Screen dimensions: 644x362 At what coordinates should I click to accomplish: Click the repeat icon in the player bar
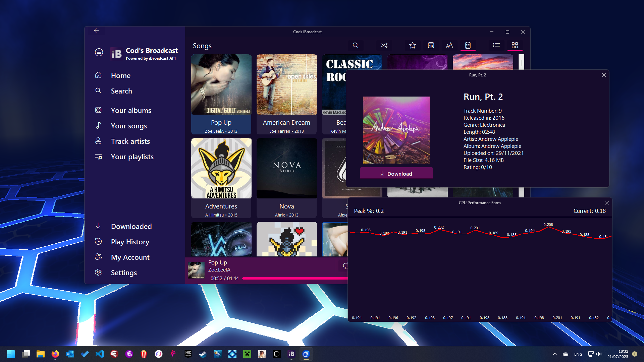click(345, 266)
